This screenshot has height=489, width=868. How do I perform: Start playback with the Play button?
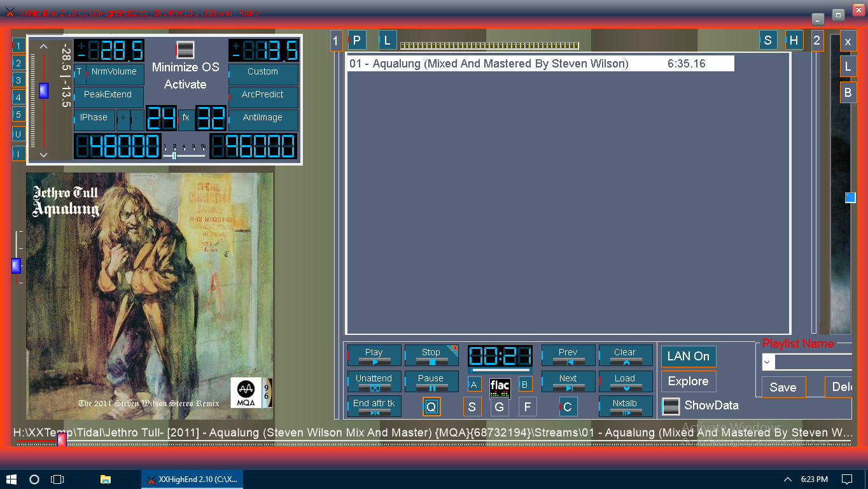click(374, 355)
